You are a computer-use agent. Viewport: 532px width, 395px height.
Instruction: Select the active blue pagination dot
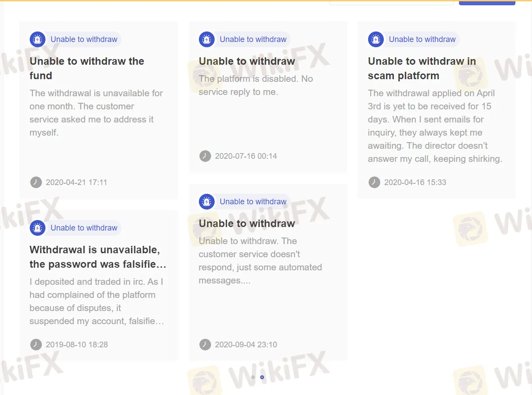click(262, 377)
